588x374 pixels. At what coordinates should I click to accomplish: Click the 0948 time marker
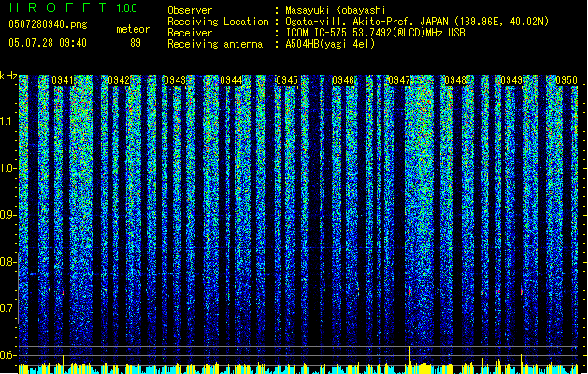pos(455,80)
